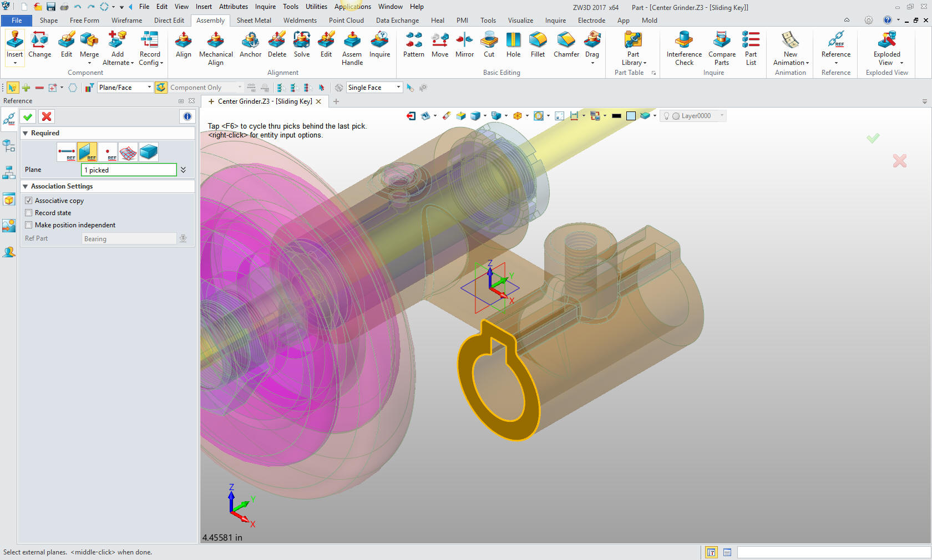Open the Exploded View tool
The image size is (932, 560).
click(887, 48)
